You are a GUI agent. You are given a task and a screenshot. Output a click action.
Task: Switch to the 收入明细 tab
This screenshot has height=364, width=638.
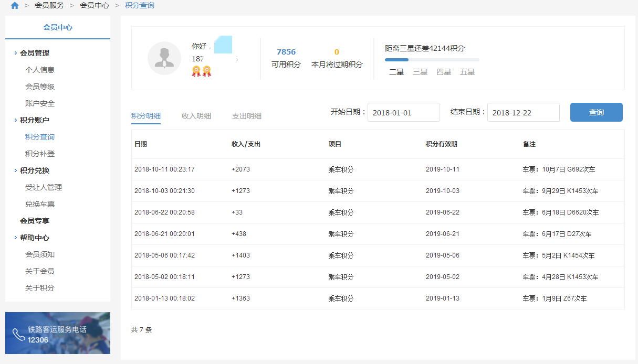tap(196, 116)
